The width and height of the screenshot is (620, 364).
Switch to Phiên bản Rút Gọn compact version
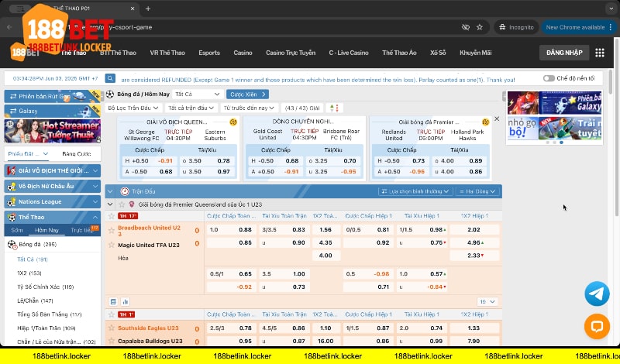pos(52,96)
